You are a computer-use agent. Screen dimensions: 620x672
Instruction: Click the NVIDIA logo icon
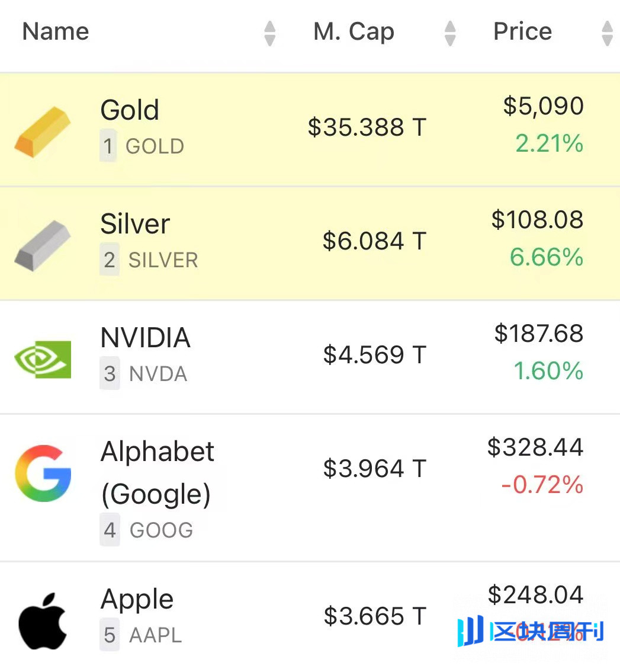pyautogui.click(x=43, y=359)
